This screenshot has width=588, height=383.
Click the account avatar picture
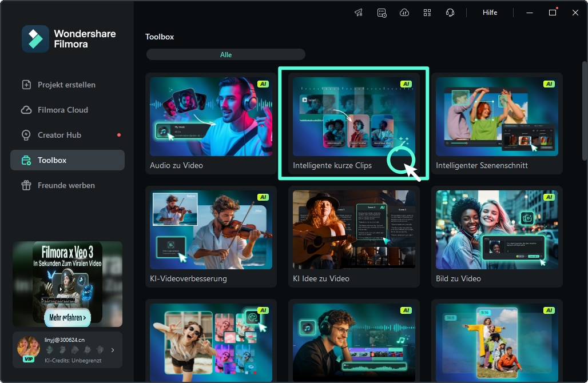click(x=29, y=348)
